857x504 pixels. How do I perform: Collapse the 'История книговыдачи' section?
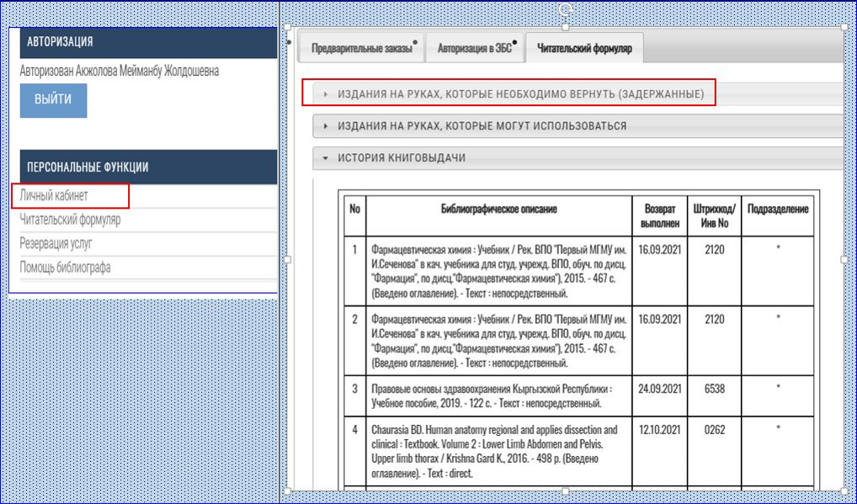pyautogui.click(x=402, y=157)
